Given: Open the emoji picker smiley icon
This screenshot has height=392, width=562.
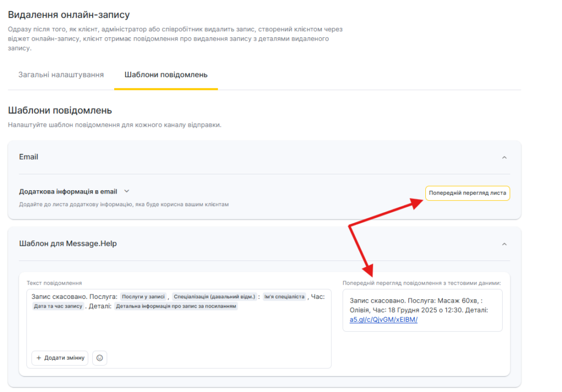Looking at the screenshot, I should click(99, 358).
